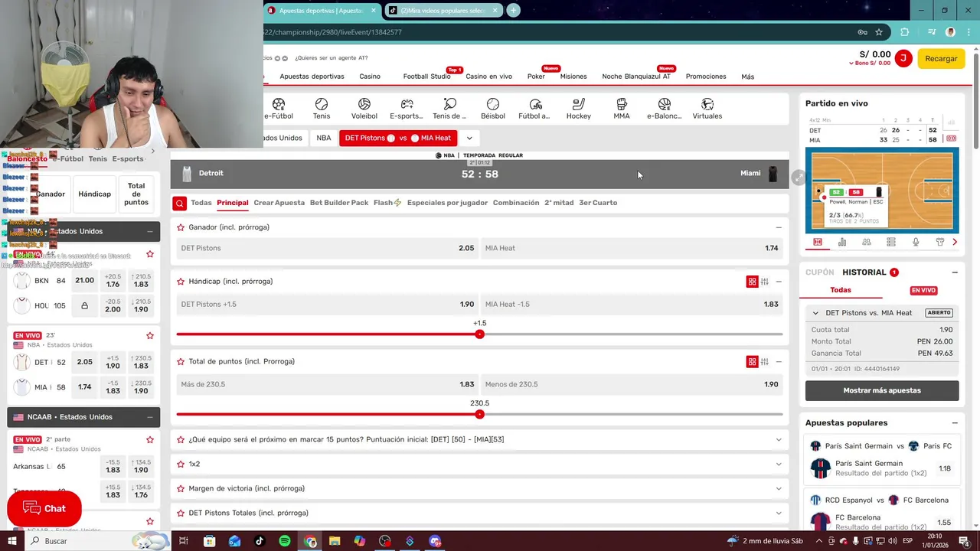This screenshot has height=551, width=980.
Task: Open the e-Baloncesto category icon
Action: pos(664,104)
